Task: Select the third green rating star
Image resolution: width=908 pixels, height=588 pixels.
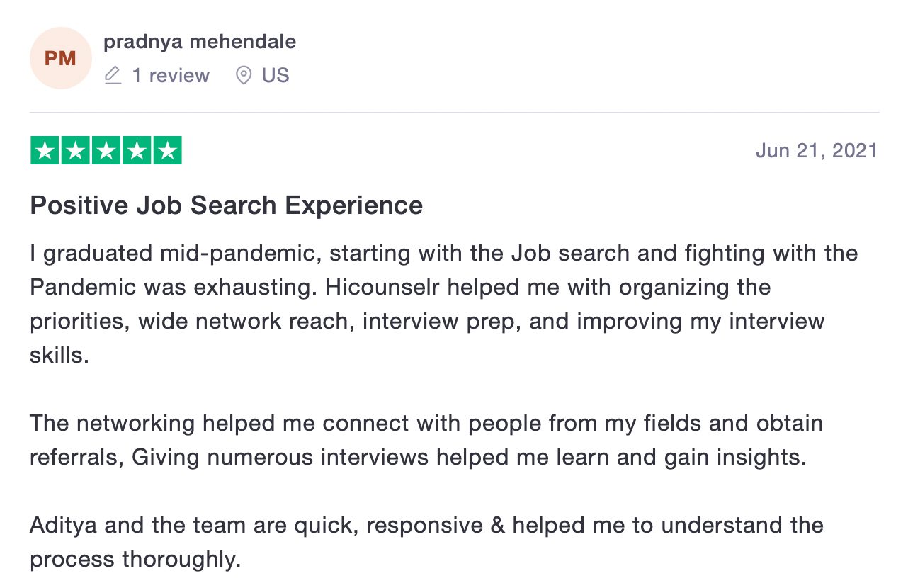Action: coord(106,150)
